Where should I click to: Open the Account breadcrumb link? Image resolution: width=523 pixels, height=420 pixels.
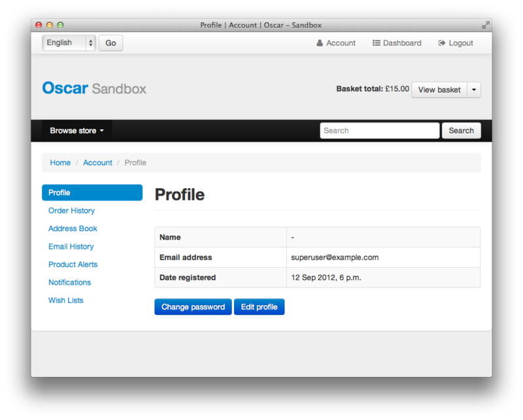[97, 163]
